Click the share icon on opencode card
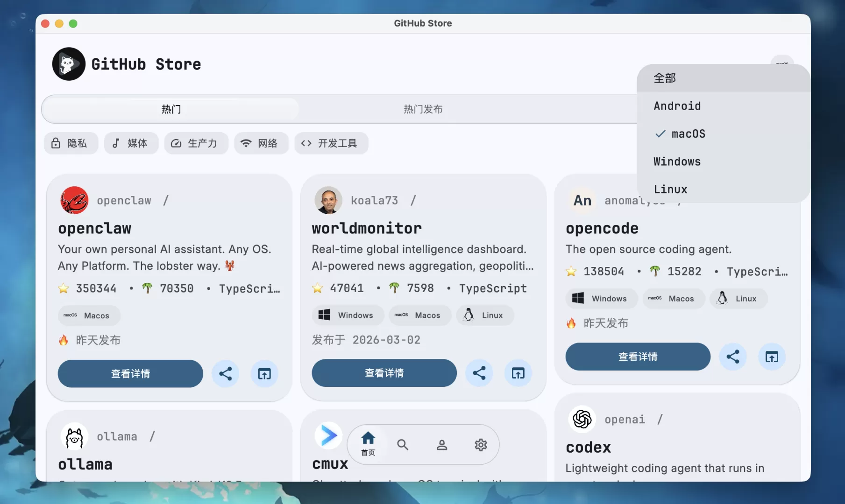This screenshot has width=845, height=504. [x=732, y=357]
